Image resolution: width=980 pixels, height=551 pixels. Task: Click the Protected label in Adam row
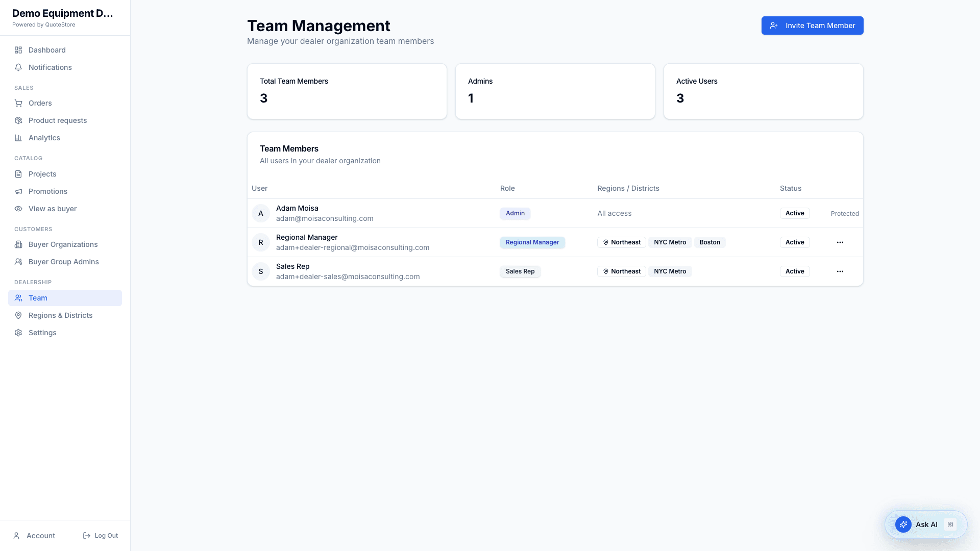[x=845, y=214]
